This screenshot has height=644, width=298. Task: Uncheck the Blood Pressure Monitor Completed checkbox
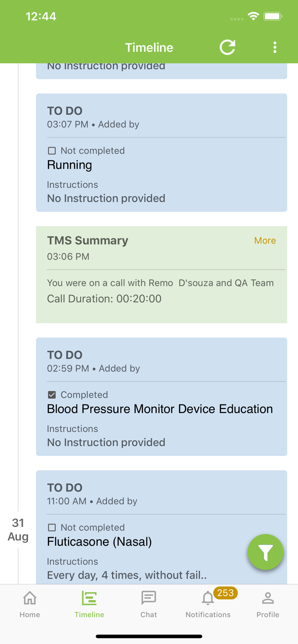[x=52, y=395]
